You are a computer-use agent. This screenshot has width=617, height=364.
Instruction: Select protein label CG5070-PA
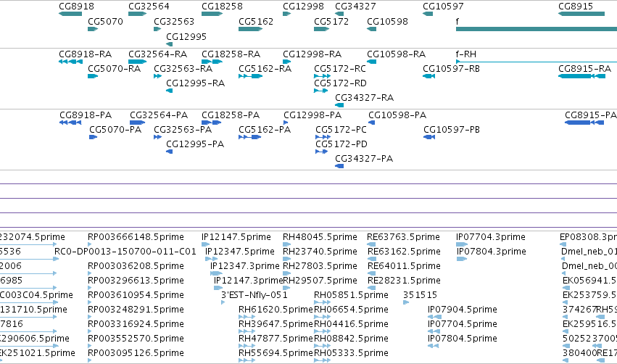pos(115,130)
